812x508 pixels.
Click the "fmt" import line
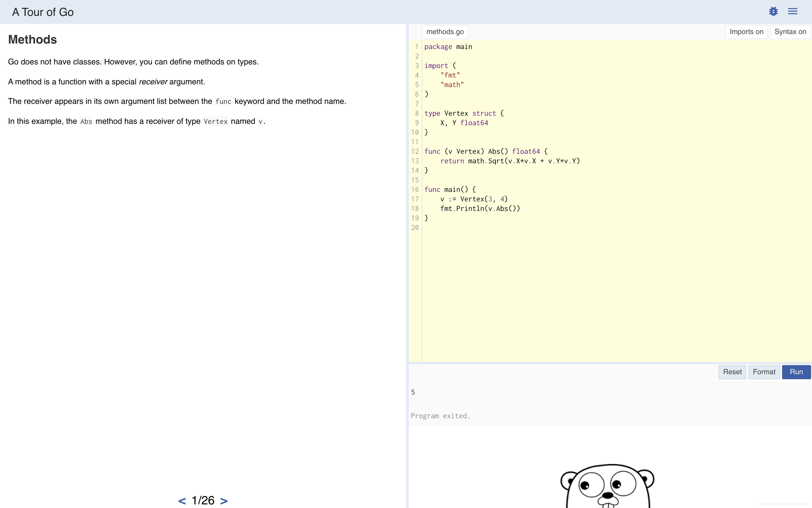450,75
